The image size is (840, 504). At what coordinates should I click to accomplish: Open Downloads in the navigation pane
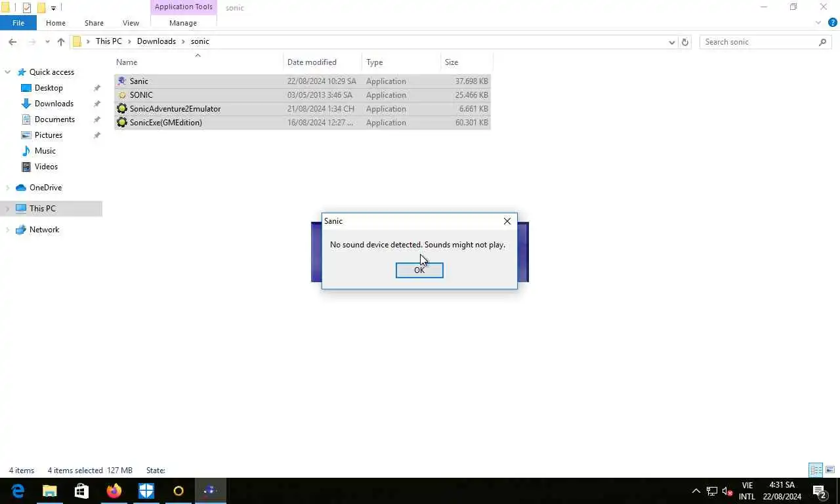click(54, 104)
